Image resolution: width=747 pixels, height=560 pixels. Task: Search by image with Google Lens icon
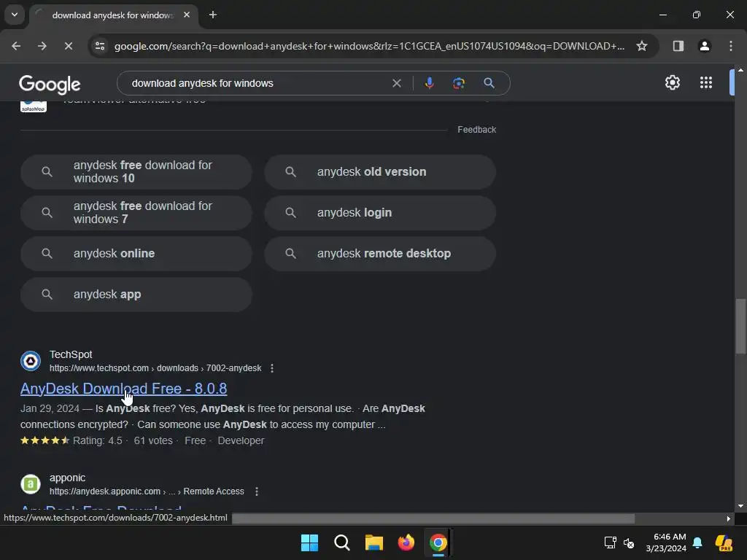coord(458,83)
